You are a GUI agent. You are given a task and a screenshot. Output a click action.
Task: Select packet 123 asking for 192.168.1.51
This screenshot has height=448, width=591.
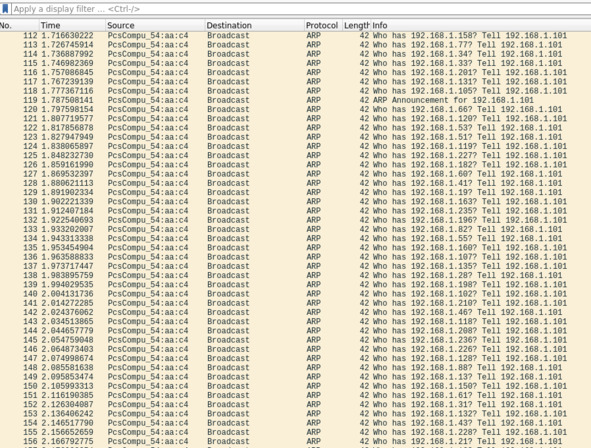click(x=296, y=137)
